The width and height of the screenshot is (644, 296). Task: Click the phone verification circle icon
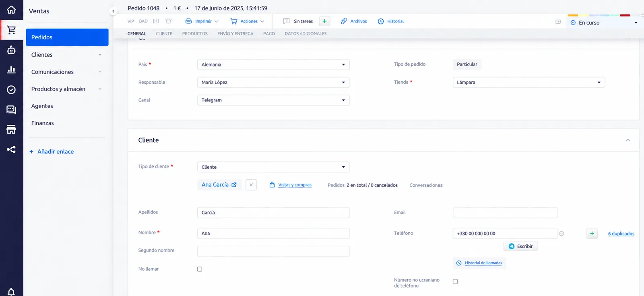[x=561, y=234]
